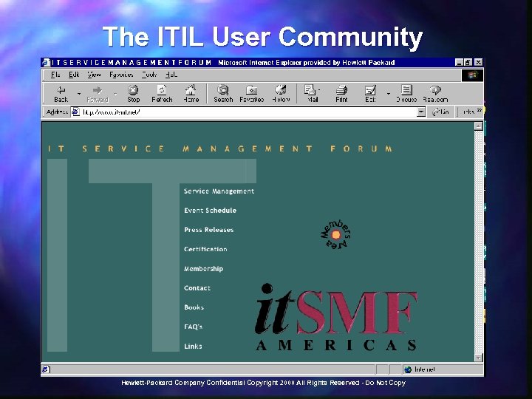Open the Mail toolbar icon
532x399 pixels.
[312, 94]
